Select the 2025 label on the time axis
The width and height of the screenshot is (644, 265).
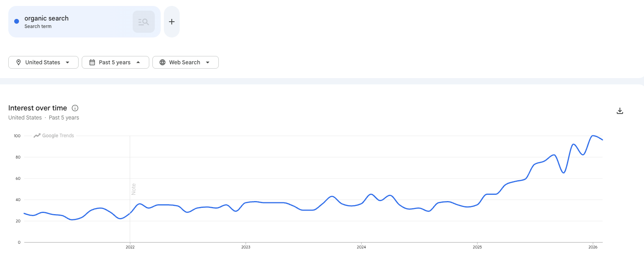(x=477, y=247)
